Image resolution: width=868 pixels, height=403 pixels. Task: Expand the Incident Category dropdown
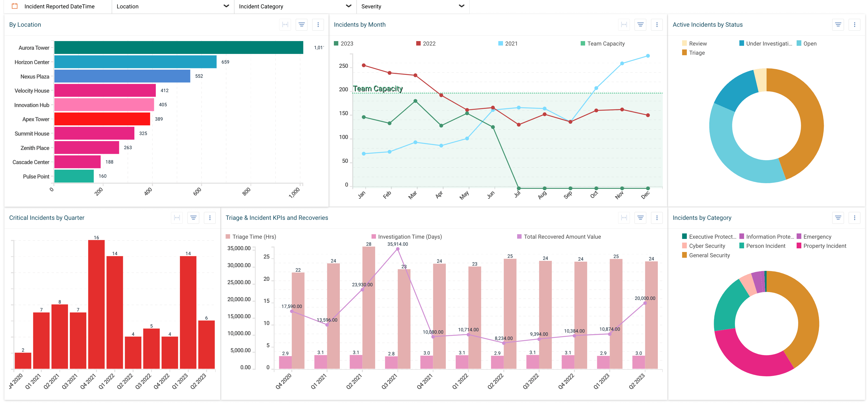click(x=348, y=6)
